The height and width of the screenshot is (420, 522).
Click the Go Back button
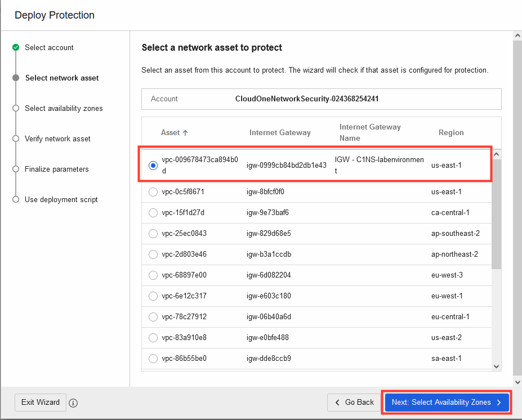pyautogui.click(x=354, y=403)
